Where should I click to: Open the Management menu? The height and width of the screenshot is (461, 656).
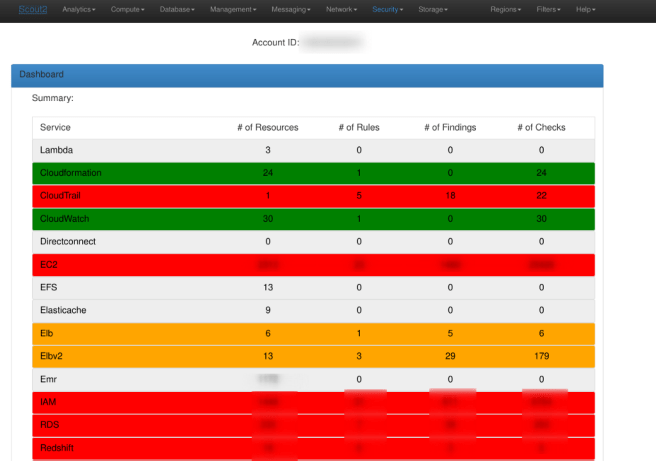pos(234,9)
